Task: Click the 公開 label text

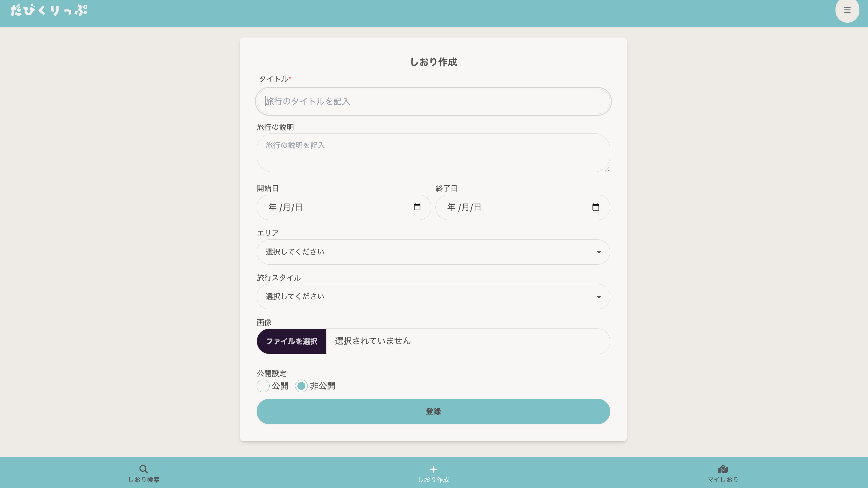Action: point(280,385)
